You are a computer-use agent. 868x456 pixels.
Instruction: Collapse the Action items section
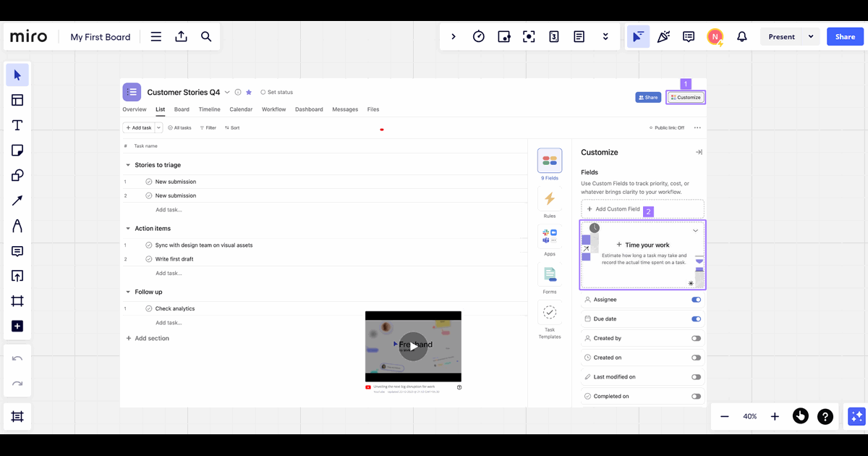128,229
